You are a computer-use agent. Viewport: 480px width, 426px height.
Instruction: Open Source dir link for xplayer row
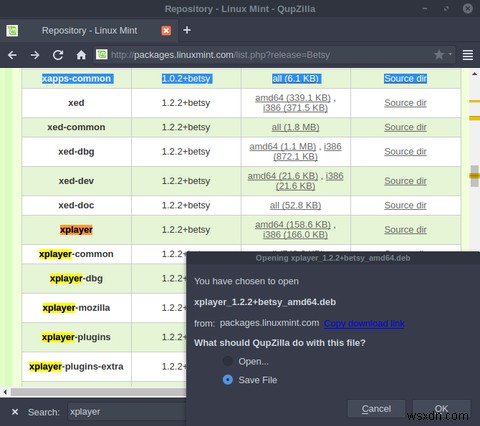coord(405,229)
